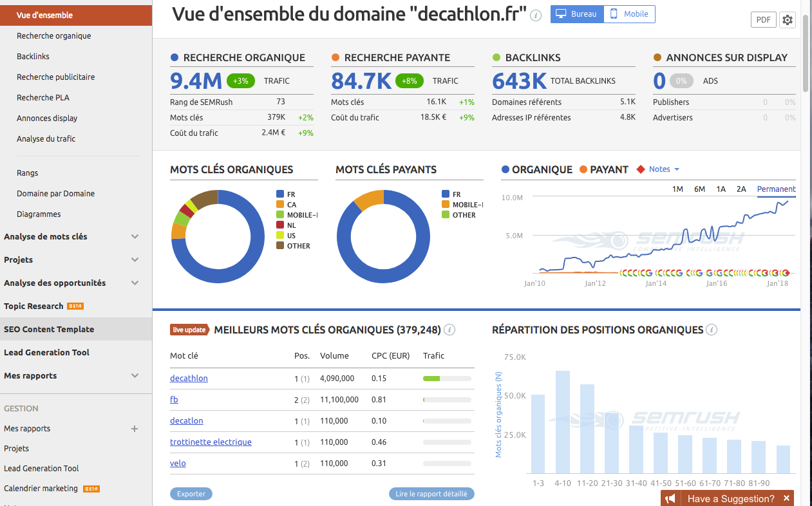Click the 84.7K paid traffic figure
The height and width of the screenshot is (506, 812).
(361, 81)
